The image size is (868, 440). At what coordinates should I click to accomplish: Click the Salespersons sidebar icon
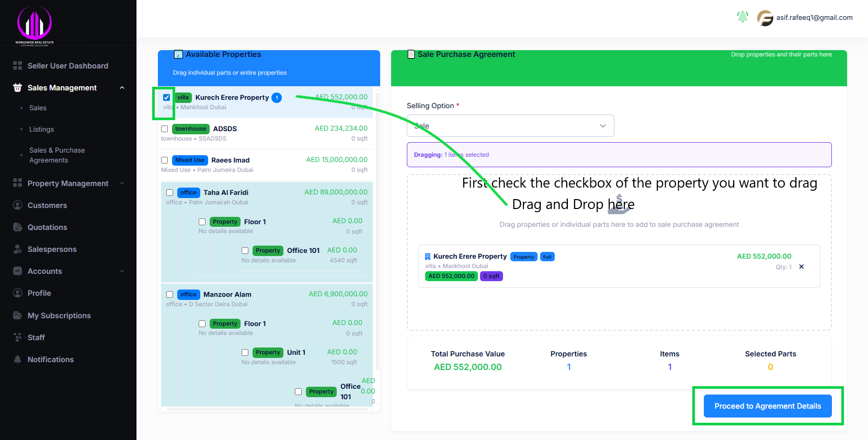coord(17,249)
